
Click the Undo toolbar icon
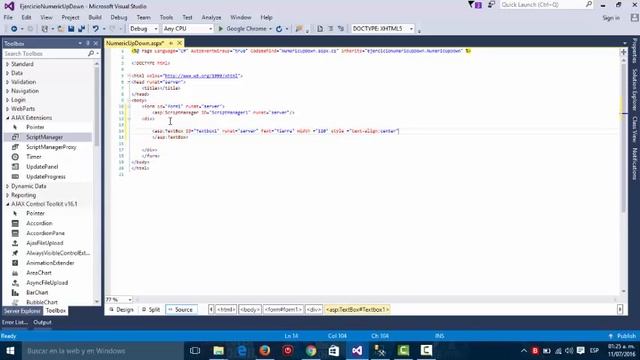(x=95, y=29)
